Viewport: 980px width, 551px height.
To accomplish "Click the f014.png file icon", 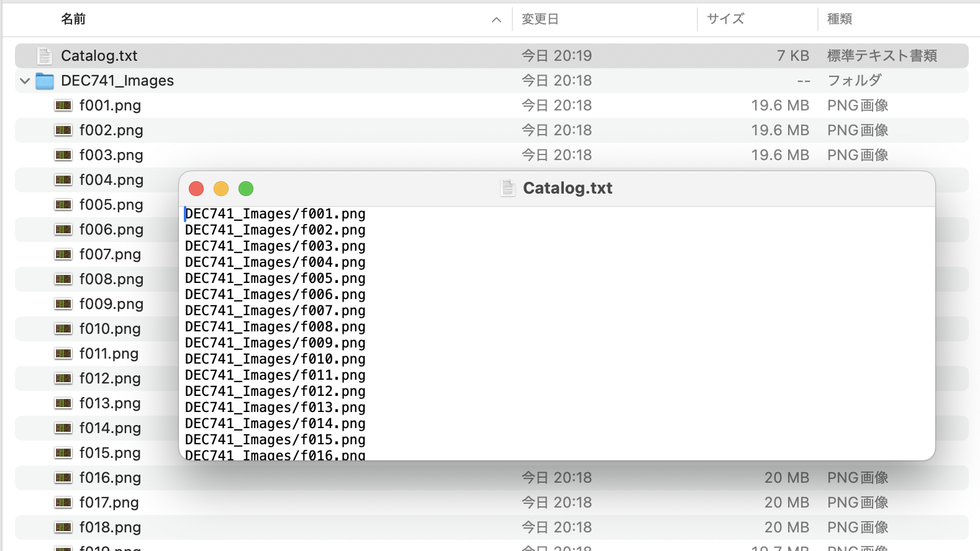I will click(x=63, y=428).
